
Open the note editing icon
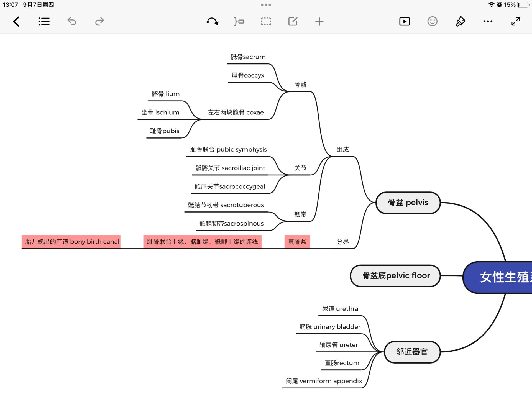pyautogui.click(x=293, y=21)
